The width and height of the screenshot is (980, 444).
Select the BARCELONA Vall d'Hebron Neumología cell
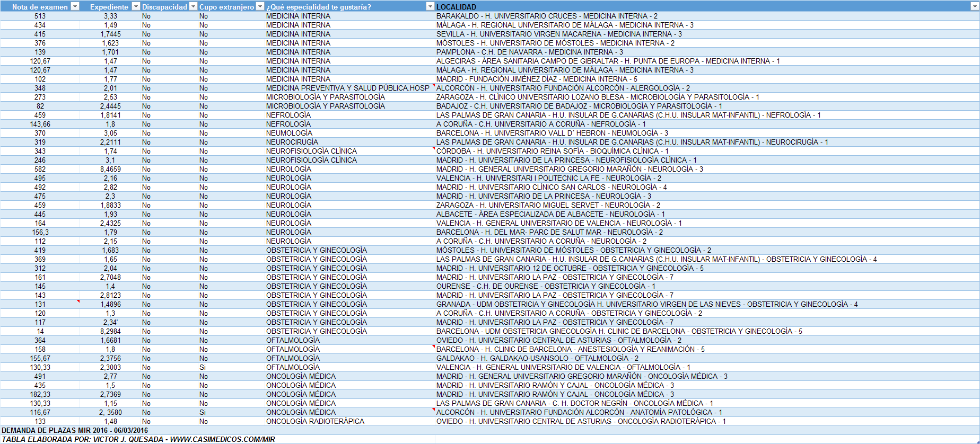pyautogui.click(x=707, y=133)
